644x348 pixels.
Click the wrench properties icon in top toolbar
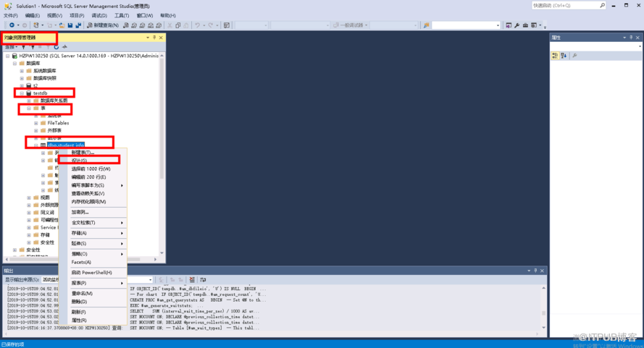click(x=517, y=25)
